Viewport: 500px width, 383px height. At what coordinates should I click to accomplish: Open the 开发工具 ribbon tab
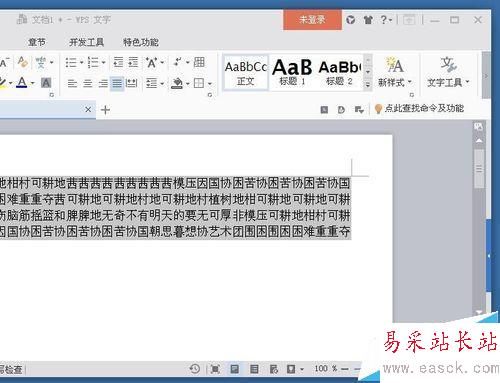point(86,42)
